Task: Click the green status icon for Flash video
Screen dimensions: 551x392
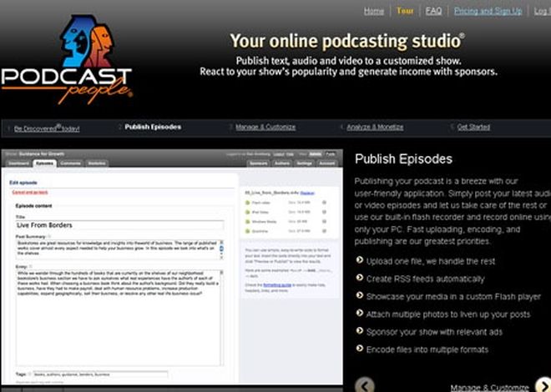Action: coord(247,203)
